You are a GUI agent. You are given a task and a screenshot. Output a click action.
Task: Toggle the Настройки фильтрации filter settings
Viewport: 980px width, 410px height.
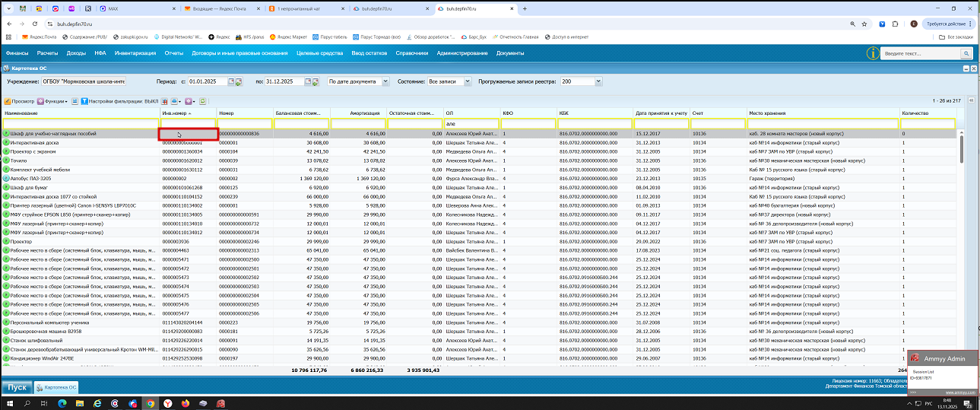pos(119,101)
